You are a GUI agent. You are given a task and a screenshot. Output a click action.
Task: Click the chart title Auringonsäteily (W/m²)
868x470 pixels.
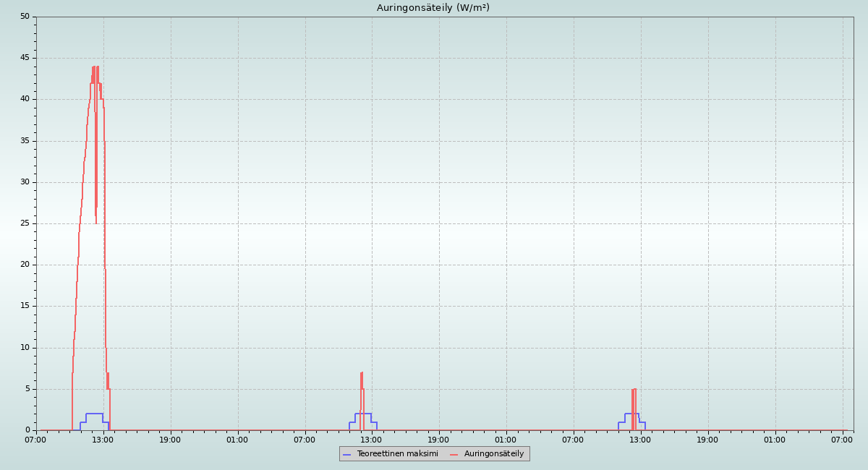tap(433, 8)
